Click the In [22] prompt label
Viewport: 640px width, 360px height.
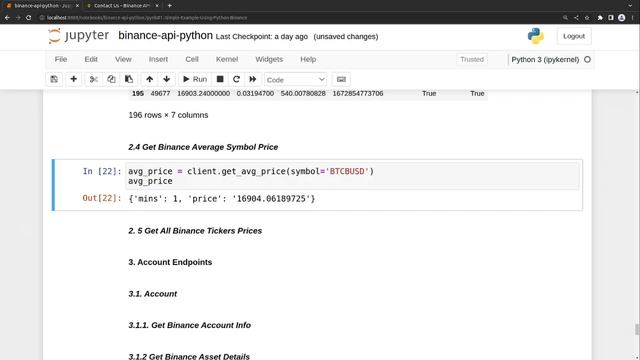[x=102, y=171]
